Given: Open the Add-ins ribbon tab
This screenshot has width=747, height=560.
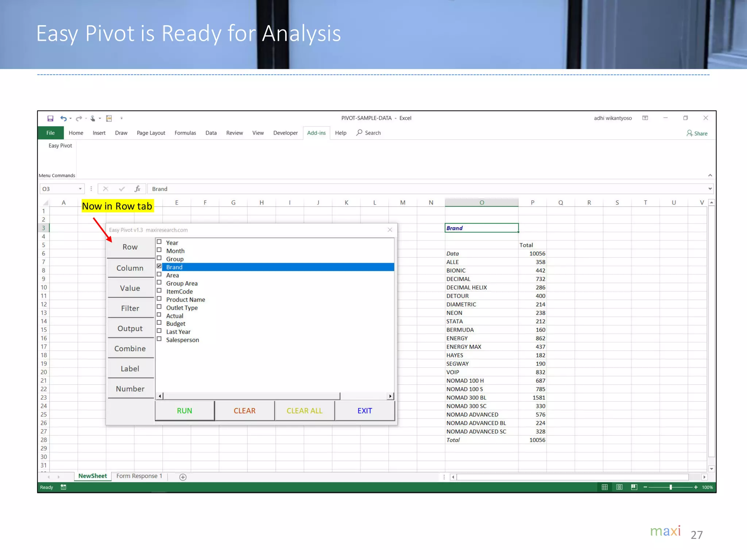Looking at the screenshot, I should tap(316, 133).
